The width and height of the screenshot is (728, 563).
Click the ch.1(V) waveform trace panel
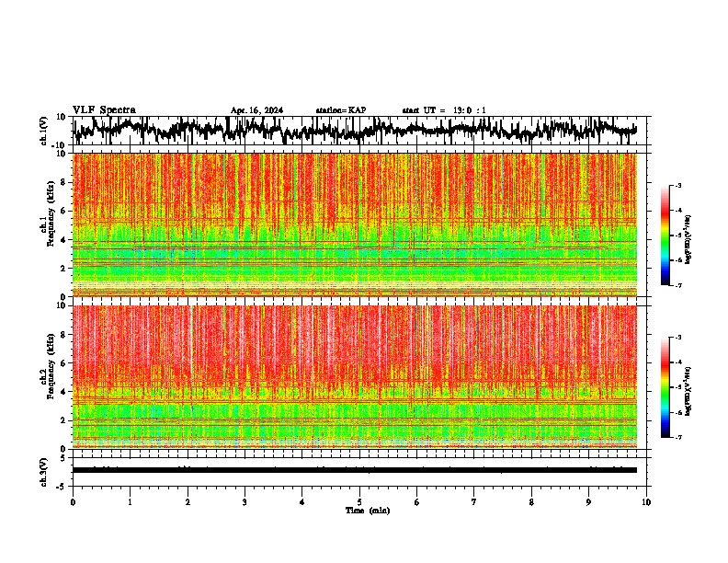click(359, 131)
